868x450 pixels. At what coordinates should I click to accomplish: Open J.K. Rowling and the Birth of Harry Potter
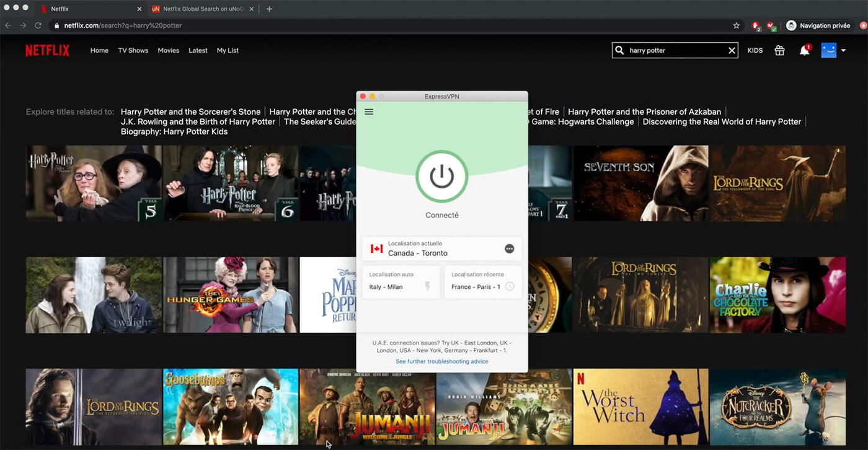point(198,121)
